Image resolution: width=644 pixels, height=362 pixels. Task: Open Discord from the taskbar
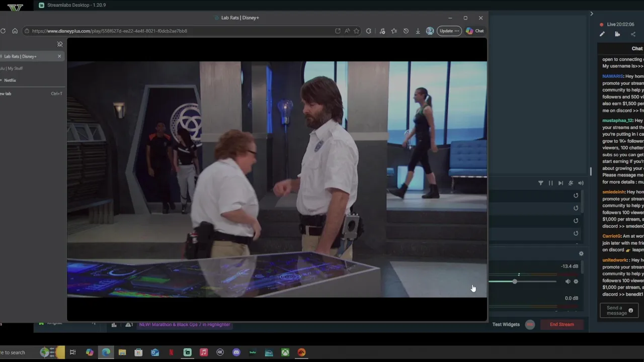236,352
